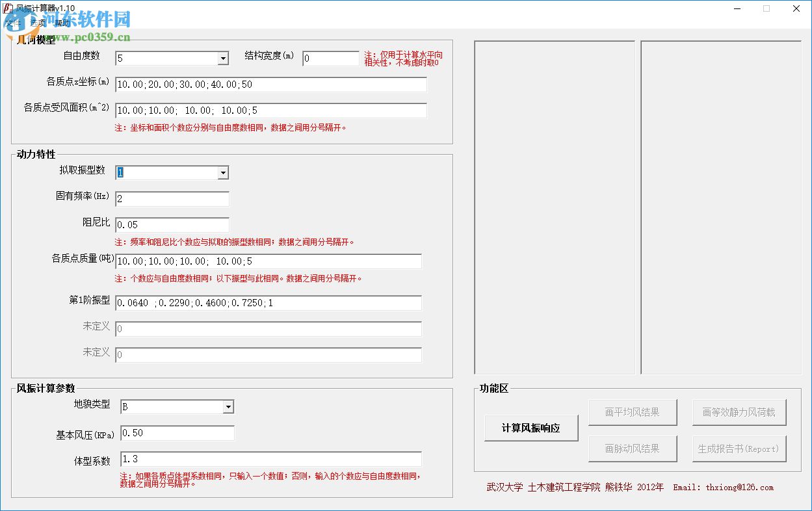Select the 固有频率(Hz) frequency field

172,199
